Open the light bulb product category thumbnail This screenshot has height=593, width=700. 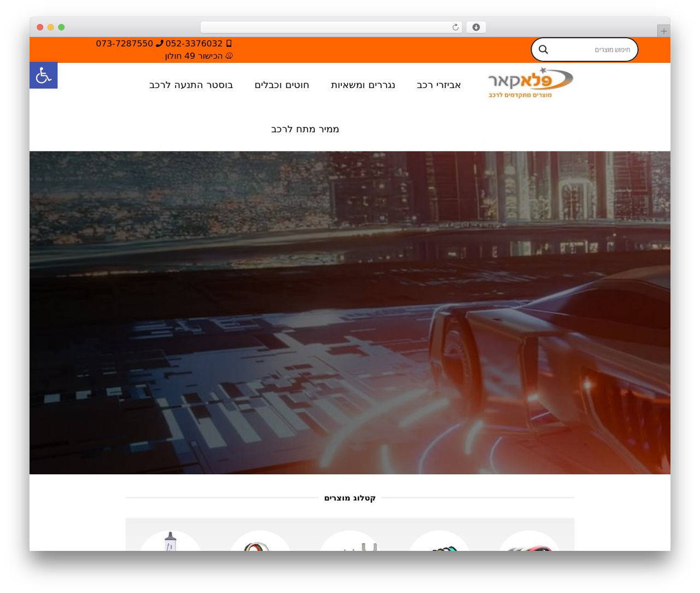171,541
